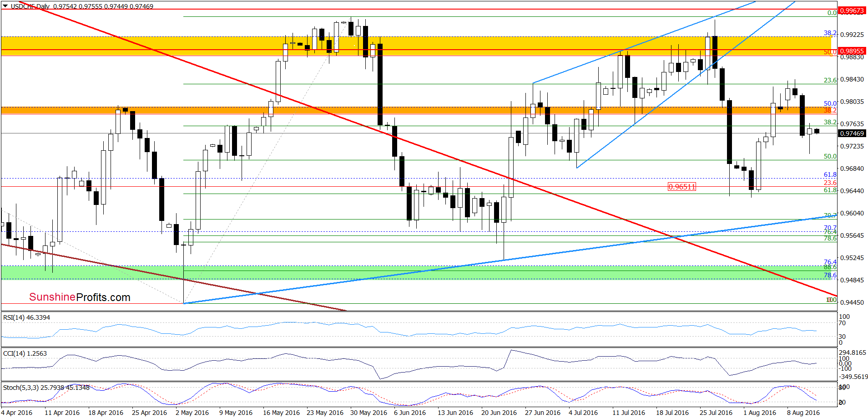868x419 pixels.
Task: Click the 11 Apr 2016 date label
Action: click(x=62, y=413)
